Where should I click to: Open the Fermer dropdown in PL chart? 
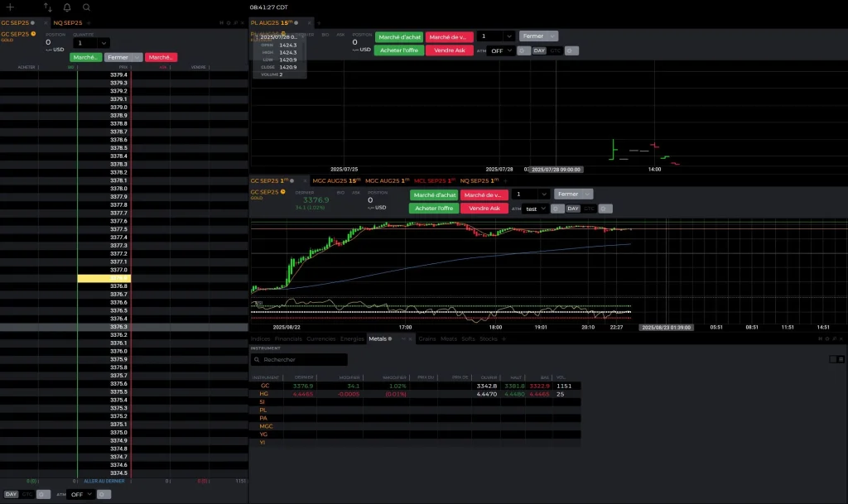pyautogui.click(x=538, y=36)
